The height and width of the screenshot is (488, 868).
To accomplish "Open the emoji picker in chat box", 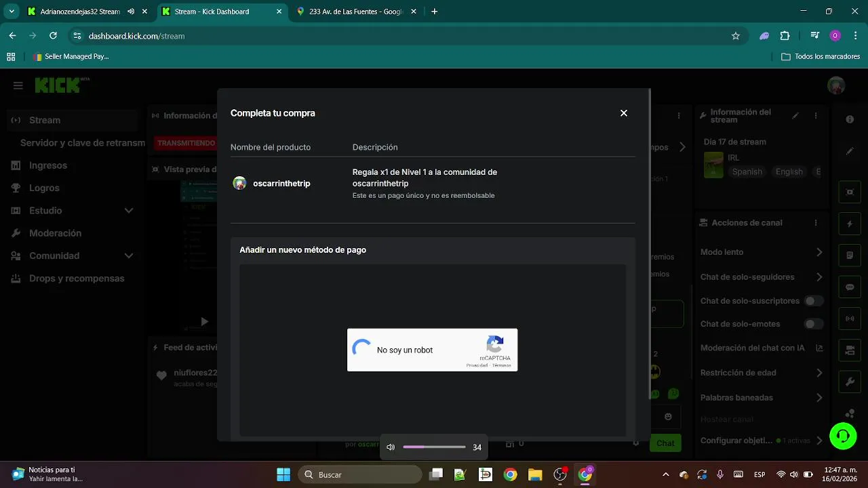I will 668,416.
